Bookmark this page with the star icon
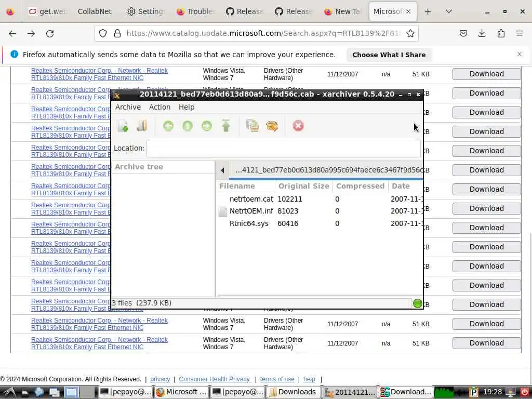 [410, 33]
